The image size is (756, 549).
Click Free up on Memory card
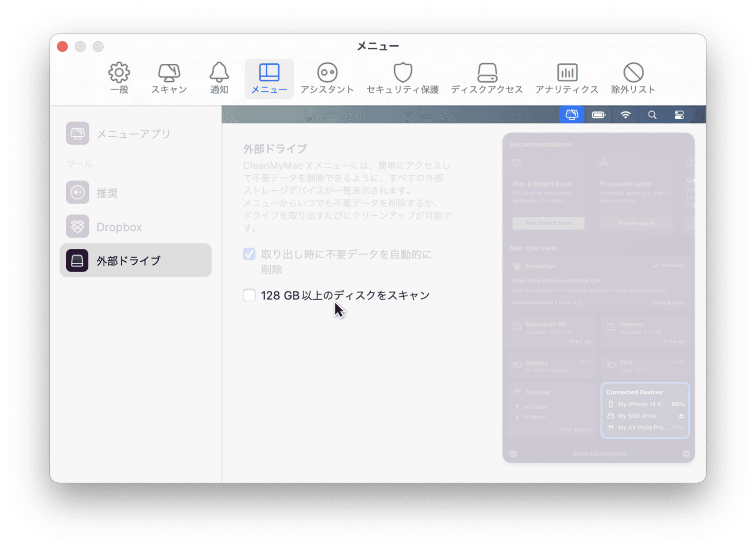click(674, 341)
